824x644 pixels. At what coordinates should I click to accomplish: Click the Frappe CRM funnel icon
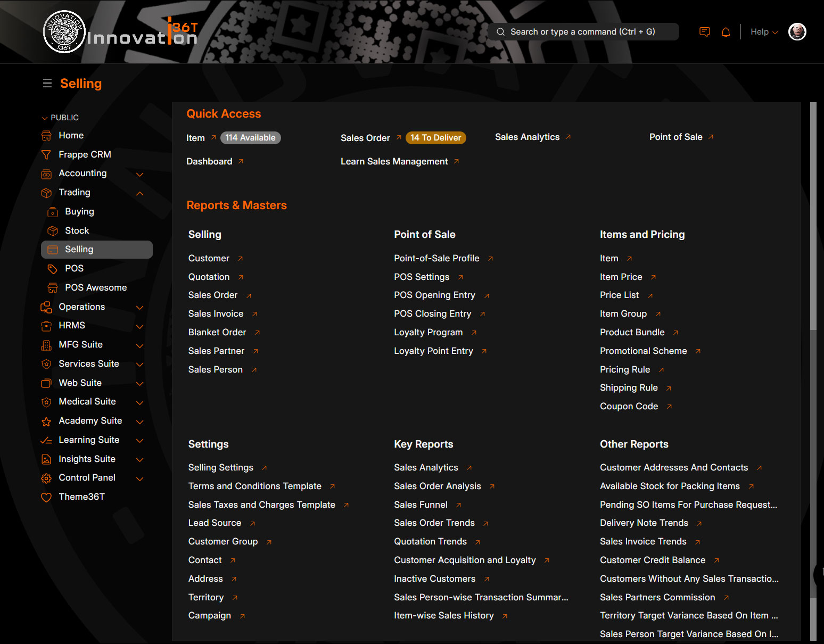tap(46, 155)
